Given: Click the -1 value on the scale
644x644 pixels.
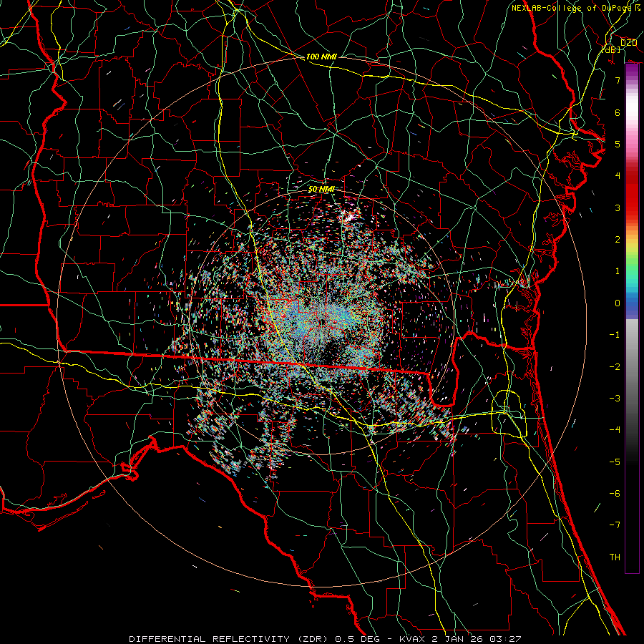Looking at the screenshot, I should coord(615,335).
